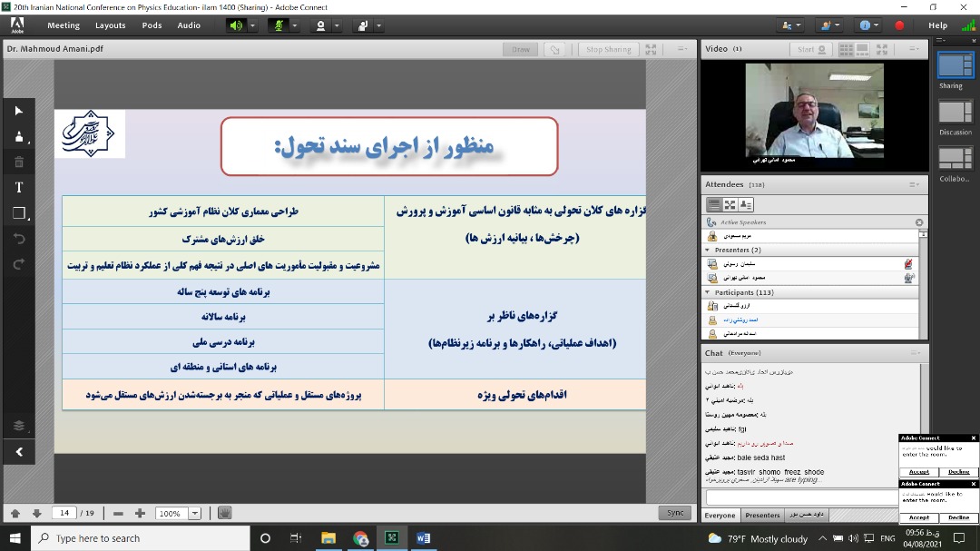The width and height of the screenshot is (980, 551).
Task: Toggle the webcam sharing button
Action: click(320, 25)
